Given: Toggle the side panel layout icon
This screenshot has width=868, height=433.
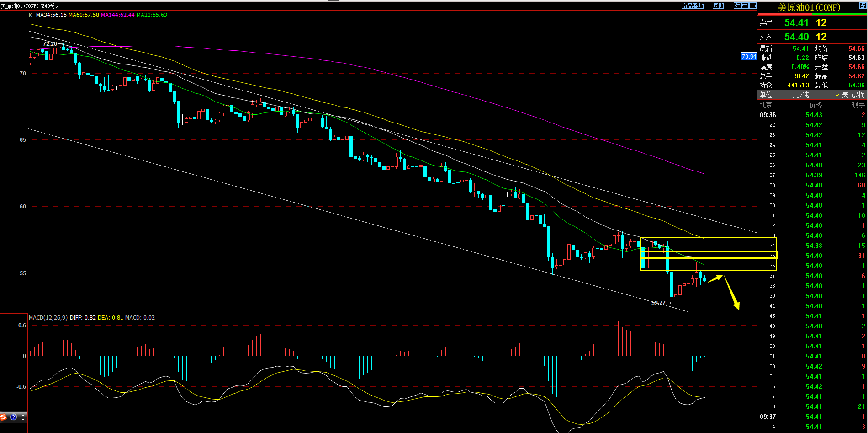Looking at the screenshot, I should [x=752, y=5].
